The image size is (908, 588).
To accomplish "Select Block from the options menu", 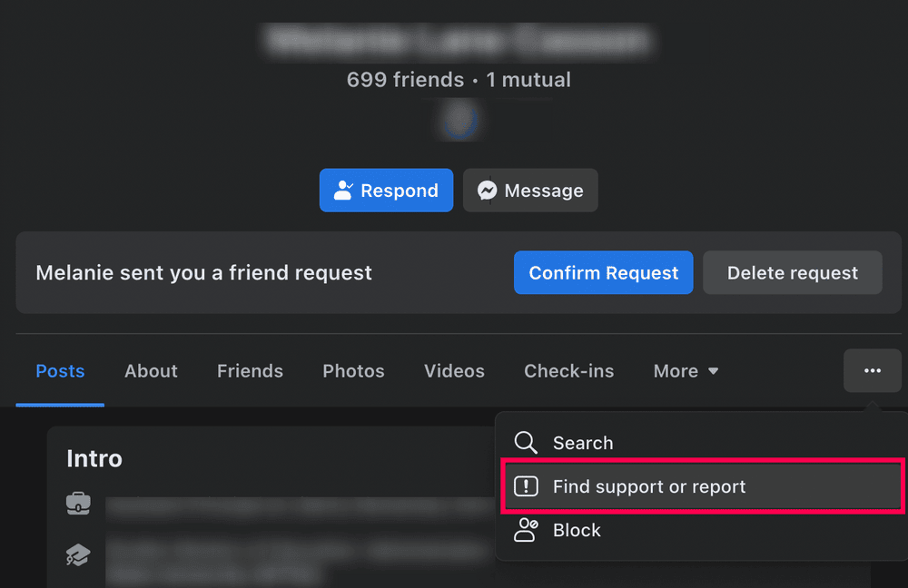I will click(x=577, y=530).
